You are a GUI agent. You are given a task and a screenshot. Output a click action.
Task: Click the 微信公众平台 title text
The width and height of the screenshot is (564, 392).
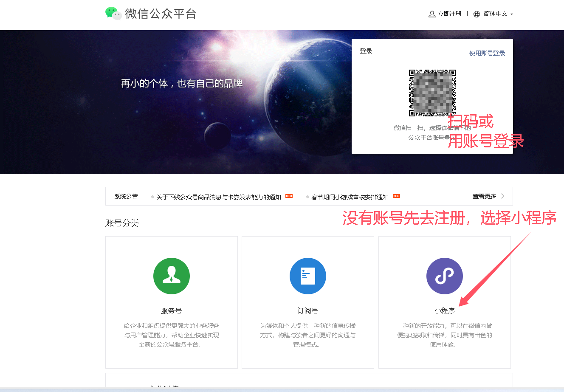click(161, 14)
